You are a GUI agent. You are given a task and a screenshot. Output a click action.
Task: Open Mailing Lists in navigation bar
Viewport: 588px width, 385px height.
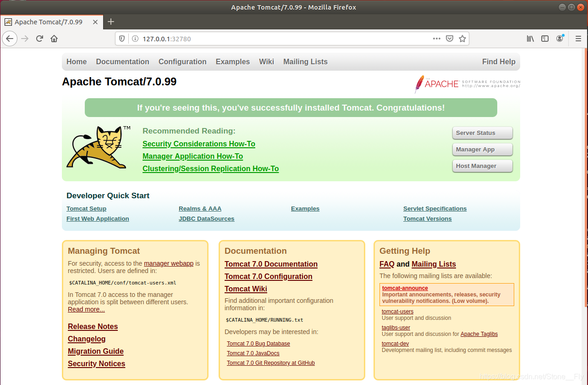[305, 61]
